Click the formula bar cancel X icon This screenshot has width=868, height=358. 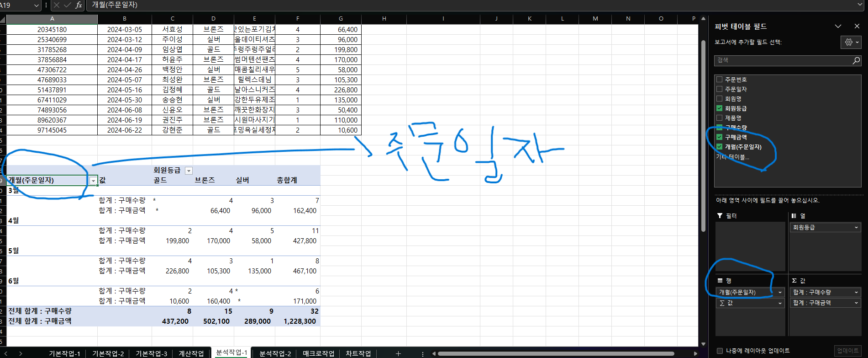(57, 5)
